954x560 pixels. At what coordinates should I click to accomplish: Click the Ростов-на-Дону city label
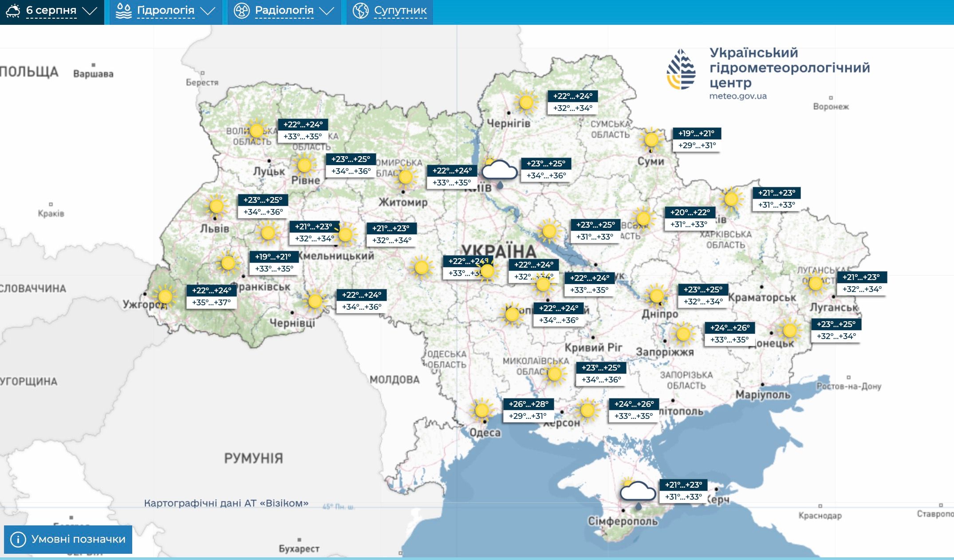849,386
